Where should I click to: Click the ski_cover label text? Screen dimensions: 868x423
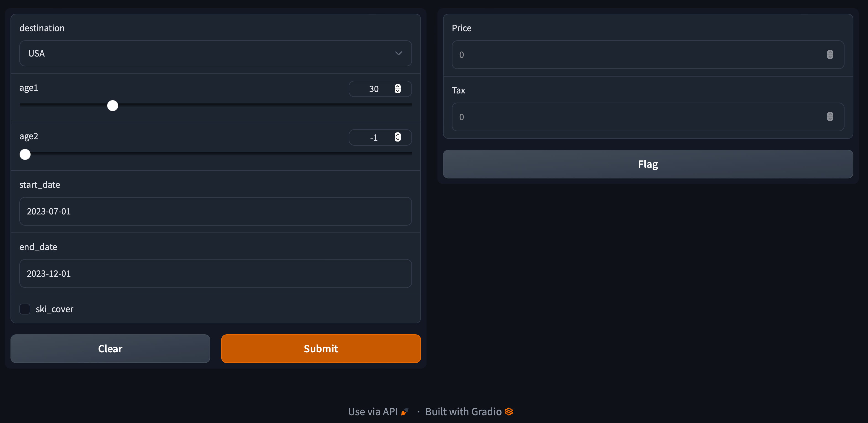pos(54,309)
